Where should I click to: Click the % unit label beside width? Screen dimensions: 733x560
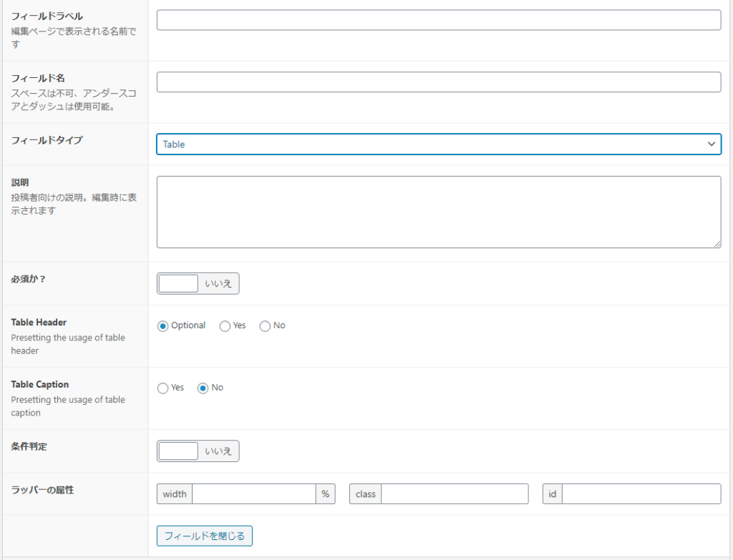point(326,493)
